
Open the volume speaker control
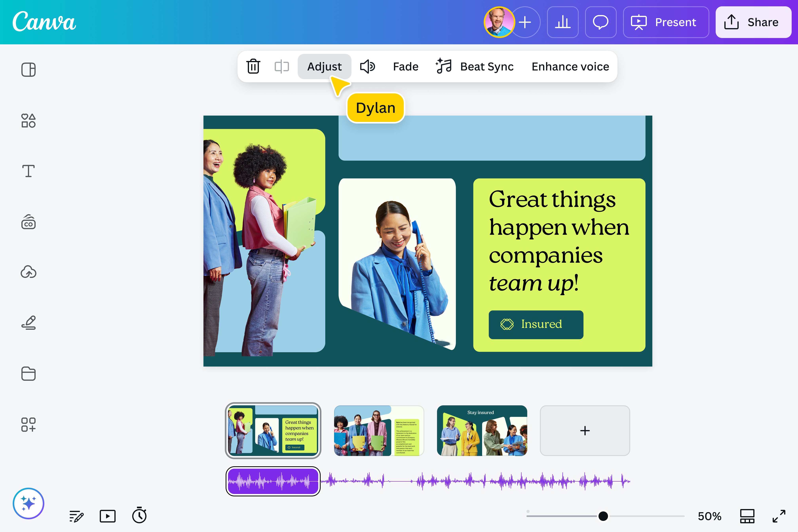click(x=367, y=66)
